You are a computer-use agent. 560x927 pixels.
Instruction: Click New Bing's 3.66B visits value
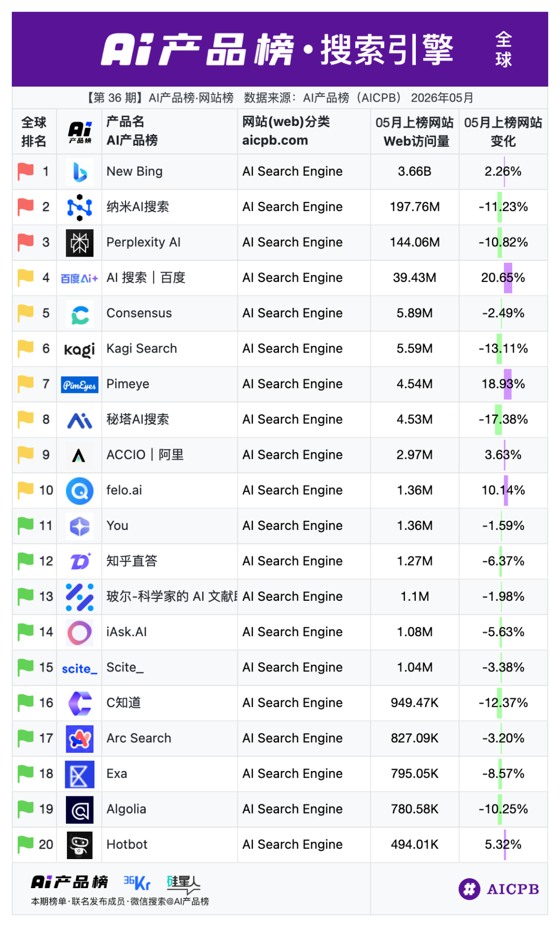pos(415,172)
